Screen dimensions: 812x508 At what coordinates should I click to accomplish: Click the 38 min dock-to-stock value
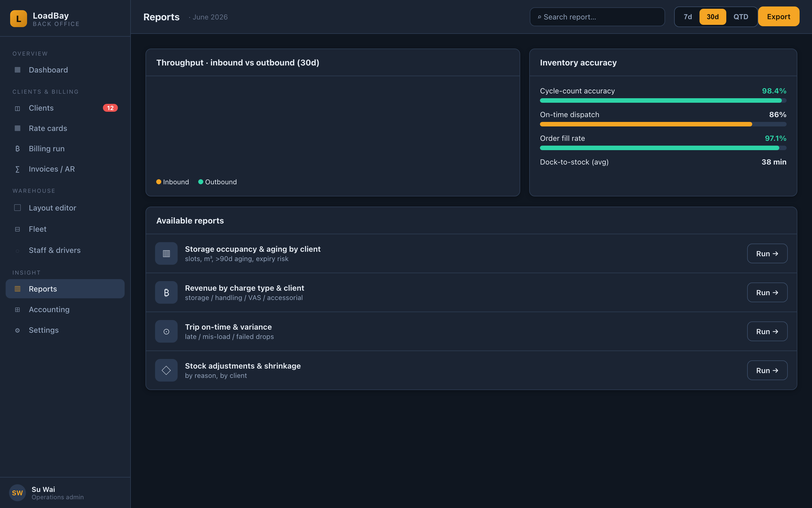[x=774, y=162]
